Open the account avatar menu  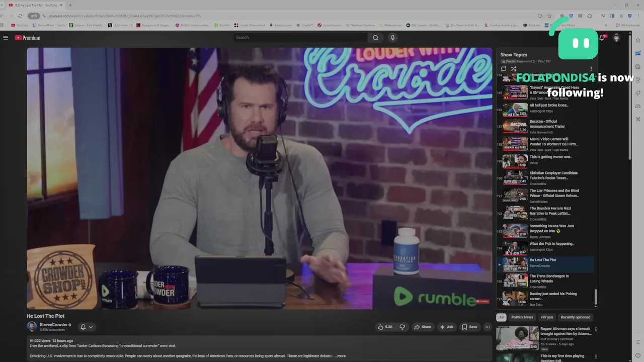(x=616, y=38)
